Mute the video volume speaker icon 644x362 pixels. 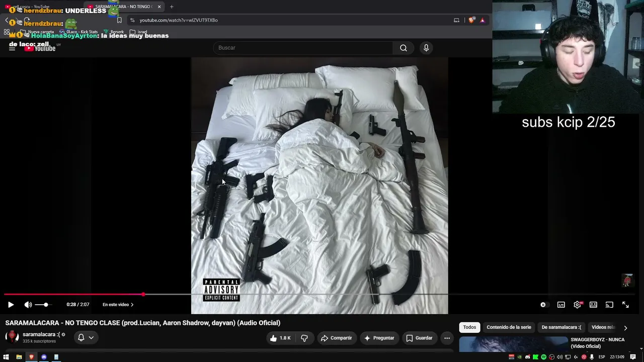pyautogui.click(x=28, y=305)
